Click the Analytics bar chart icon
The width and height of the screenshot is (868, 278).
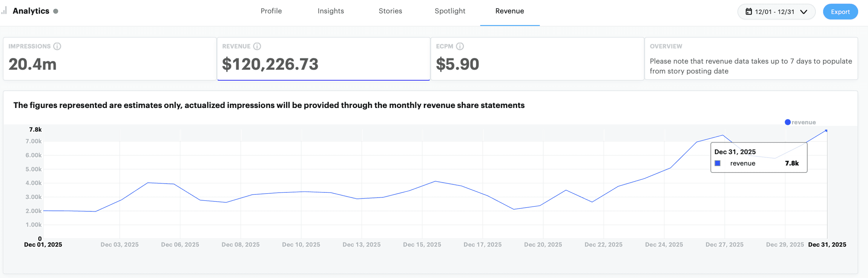[x=4, y=11]
